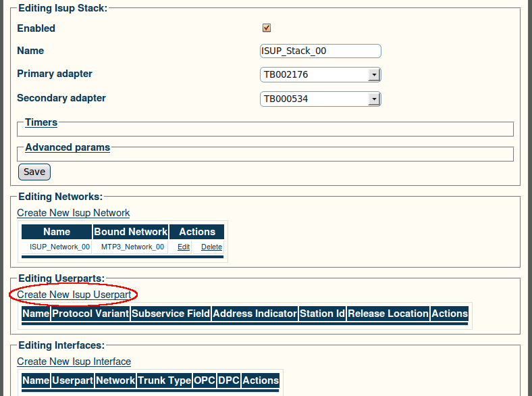Viewport: 532px width, 396px height.
Task: Open Create New Isup Interface link
Action: [x=74, y=362]
